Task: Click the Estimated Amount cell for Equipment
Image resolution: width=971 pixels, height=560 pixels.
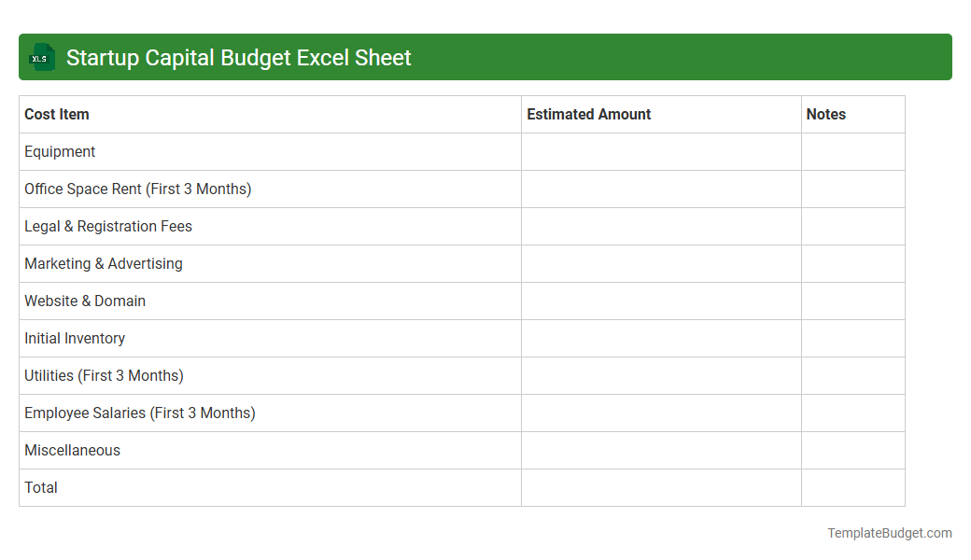Action: coord(661,151)
